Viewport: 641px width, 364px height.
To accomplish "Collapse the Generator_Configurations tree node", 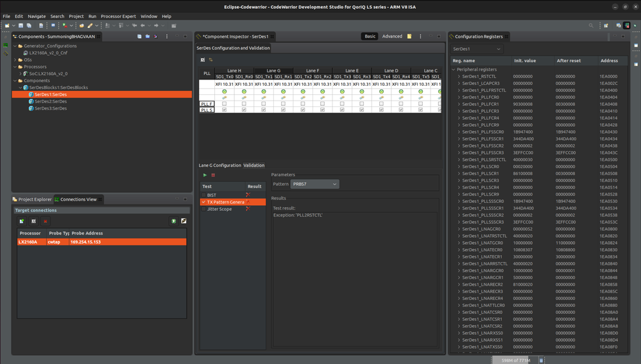I will tap(15, 46).
